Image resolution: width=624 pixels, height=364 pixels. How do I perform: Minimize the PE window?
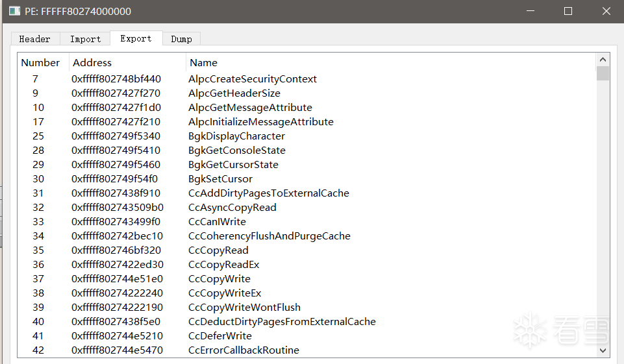coord(530,12)
